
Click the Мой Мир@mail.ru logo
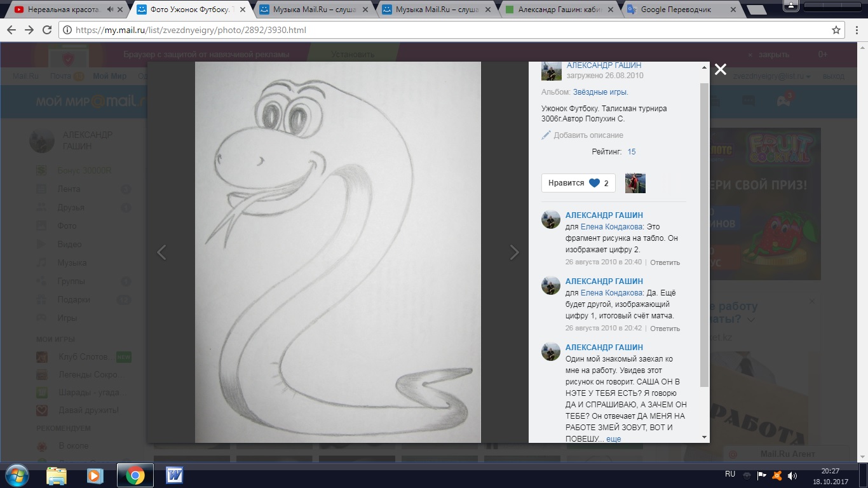91,101
